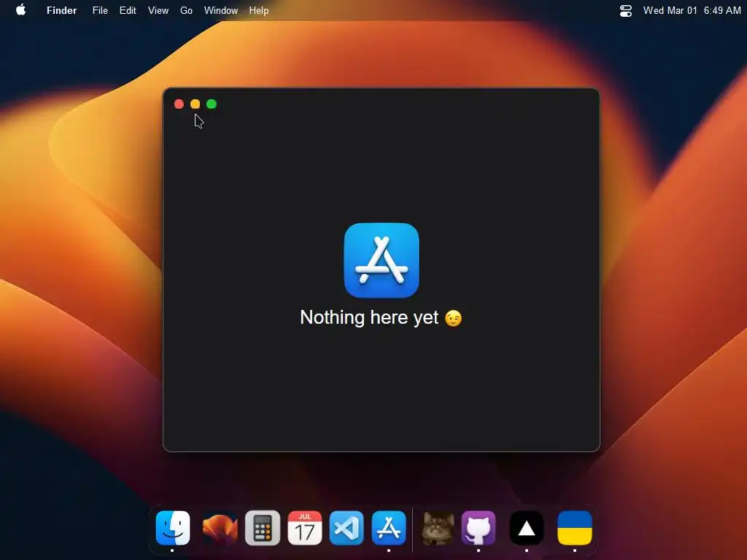Viewport: 747px width, 560px height.
Task: Open the Help menu
Action: 259,10
